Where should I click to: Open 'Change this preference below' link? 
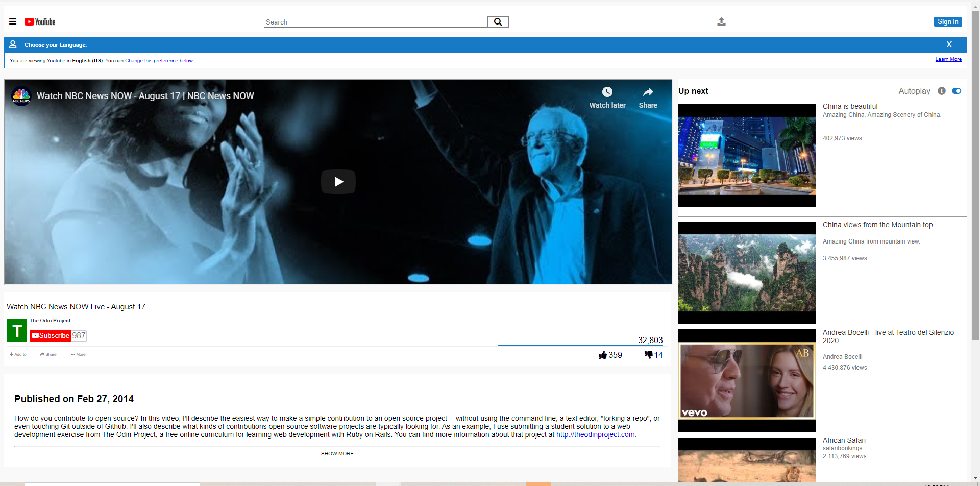159,60
